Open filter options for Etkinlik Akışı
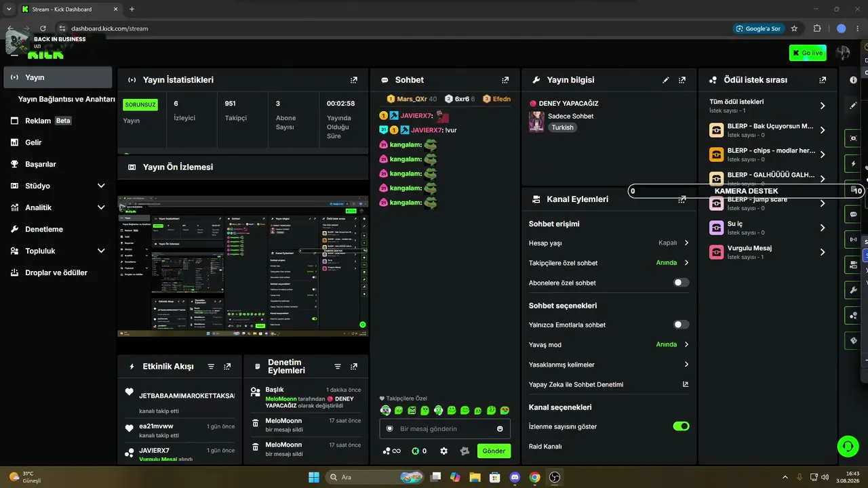Screen dimensions: 868x488 [x=211, y=367]
